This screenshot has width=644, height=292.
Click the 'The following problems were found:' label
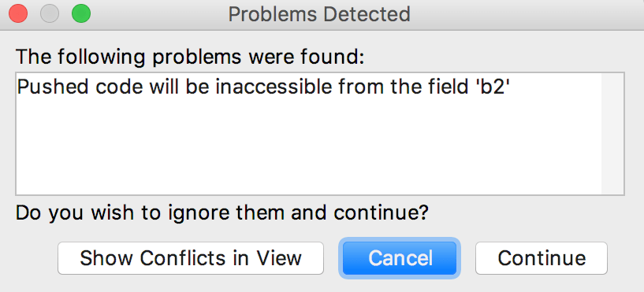tap(190, 57)
